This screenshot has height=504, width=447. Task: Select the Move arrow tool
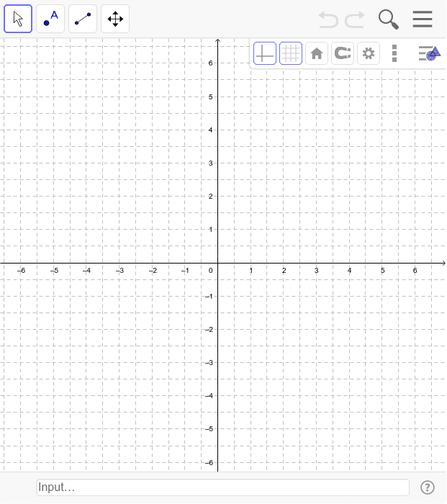click(18, 19)
